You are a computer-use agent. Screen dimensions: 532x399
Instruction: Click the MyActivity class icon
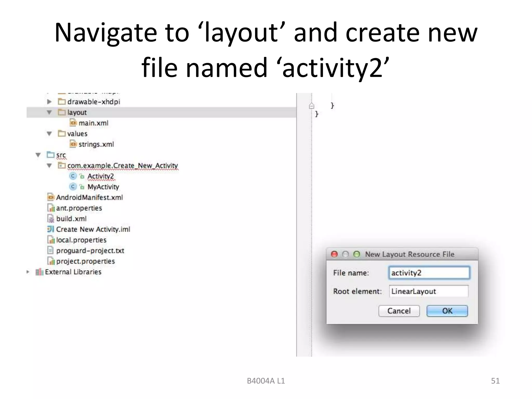pyautogui.click(x=73, y=187)
